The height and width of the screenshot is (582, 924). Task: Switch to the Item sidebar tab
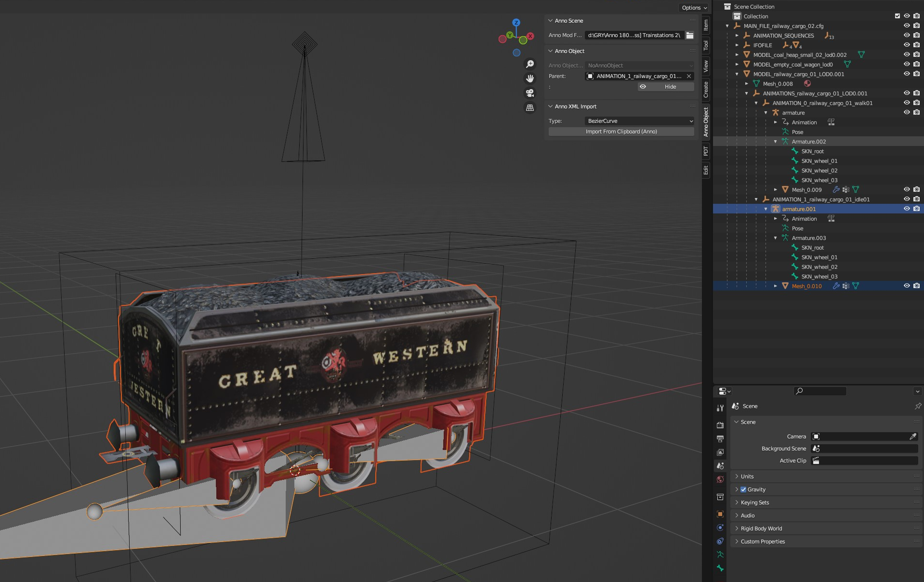[706, 25]
